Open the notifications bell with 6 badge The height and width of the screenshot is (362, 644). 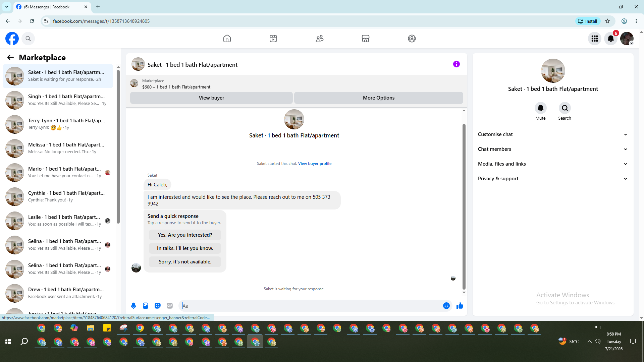pos(611,39)
